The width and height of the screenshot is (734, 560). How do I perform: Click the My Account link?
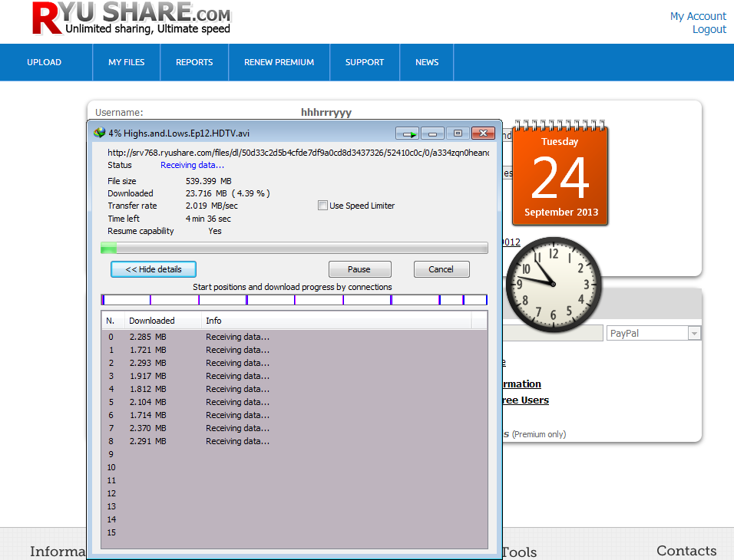click(698, 16)
